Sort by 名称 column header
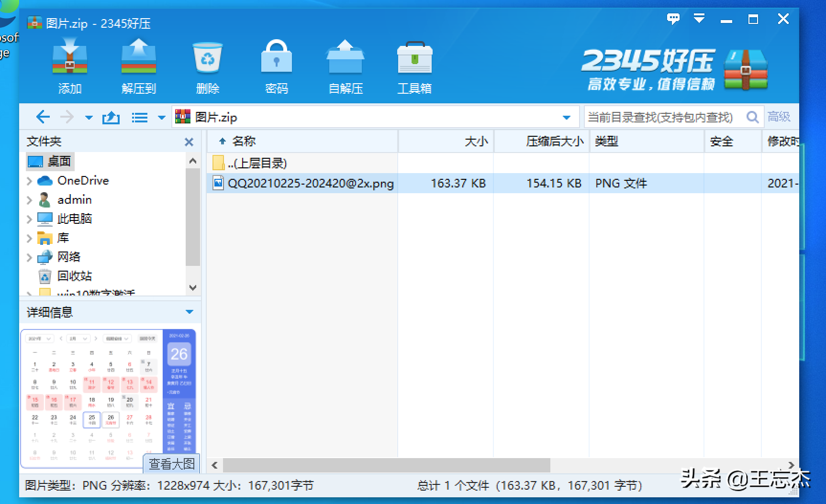 click(x=302, y=141)
